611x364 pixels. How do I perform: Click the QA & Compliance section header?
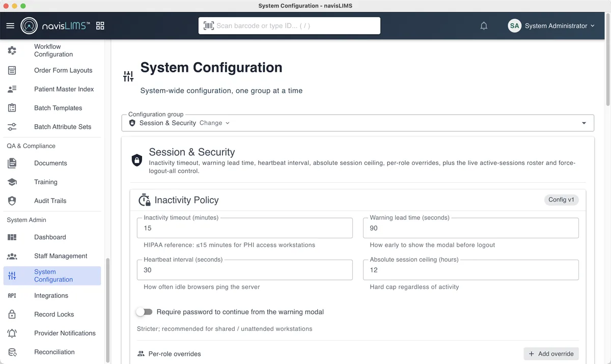[31, 146]
